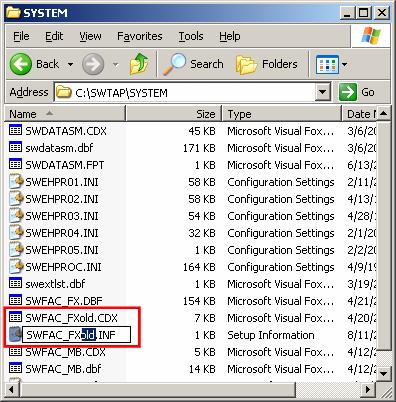Click the 54 KB size cell
This screenshot has width=396, height=402.
pyautogui.click(x=202, y=216)
